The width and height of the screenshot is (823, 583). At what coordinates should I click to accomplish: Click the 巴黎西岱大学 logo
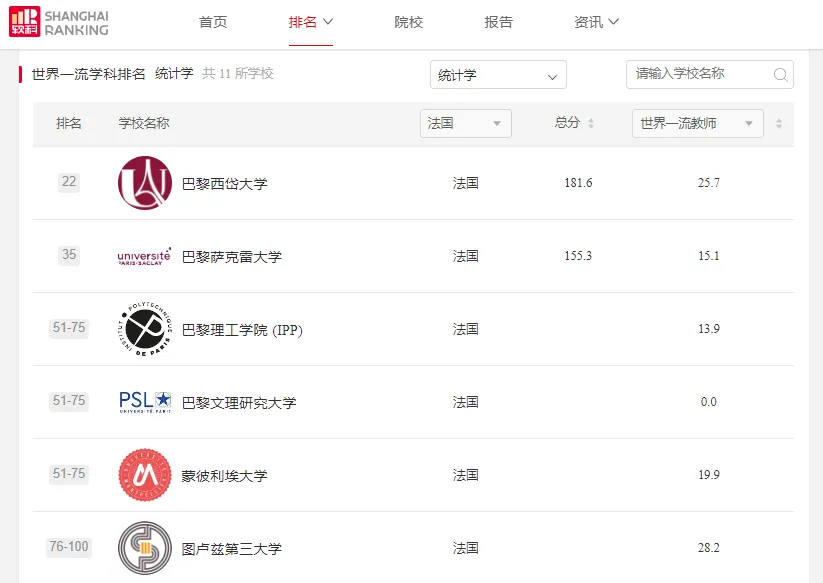point(145,183)
